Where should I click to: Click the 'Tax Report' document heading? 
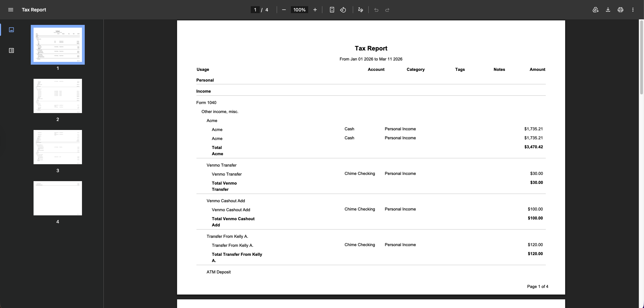371,48
